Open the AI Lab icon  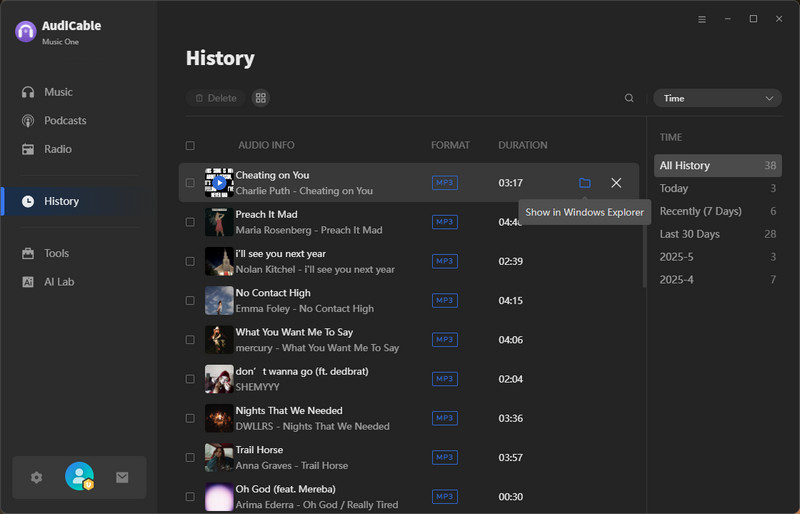click(28, 282)
